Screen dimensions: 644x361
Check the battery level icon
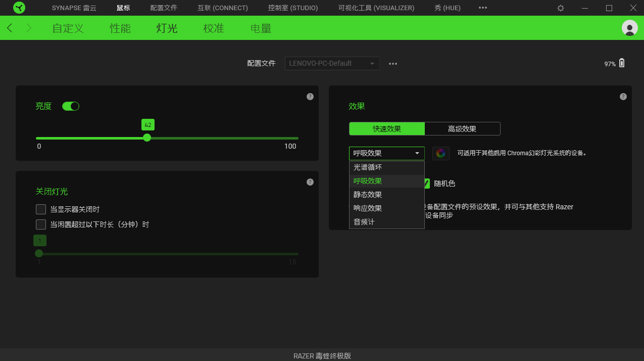point(622,63)
